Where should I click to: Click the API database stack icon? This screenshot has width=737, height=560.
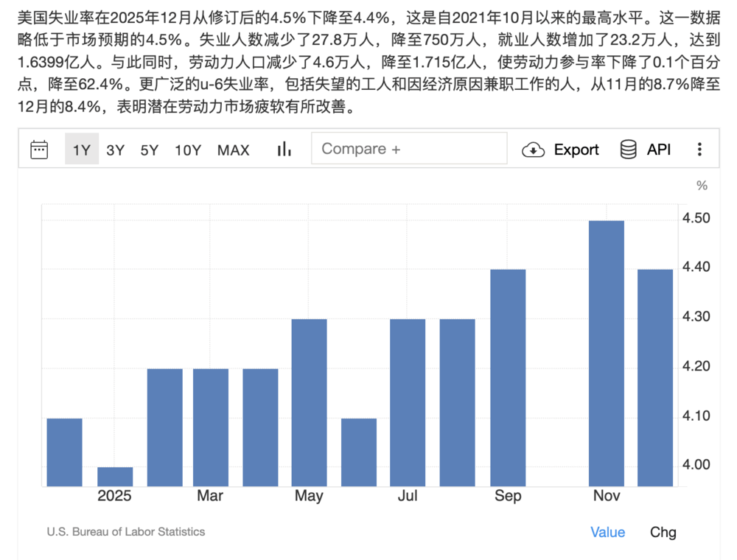[629, 150]
